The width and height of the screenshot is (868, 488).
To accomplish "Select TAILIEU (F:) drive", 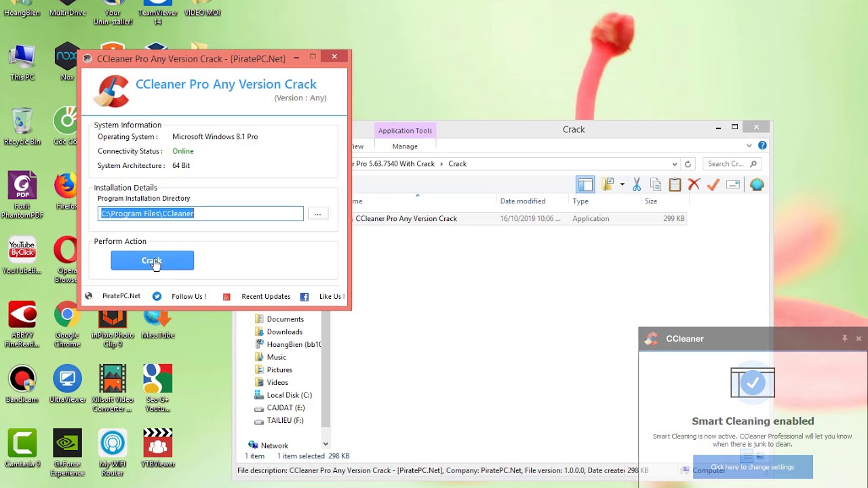I will tap(285, 421).
